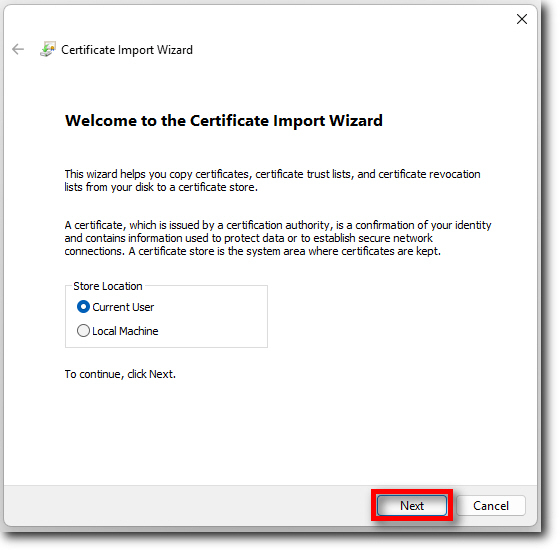Select the Current User radio button
Viewport: 560px width, 550px height.
[x=83, y=307]
